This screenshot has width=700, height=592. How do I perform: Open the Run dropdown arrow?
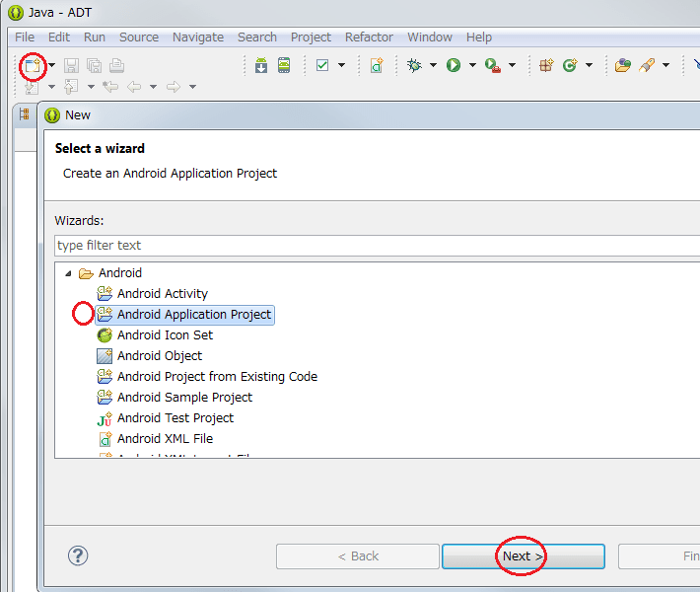click(x=472, y=65)
